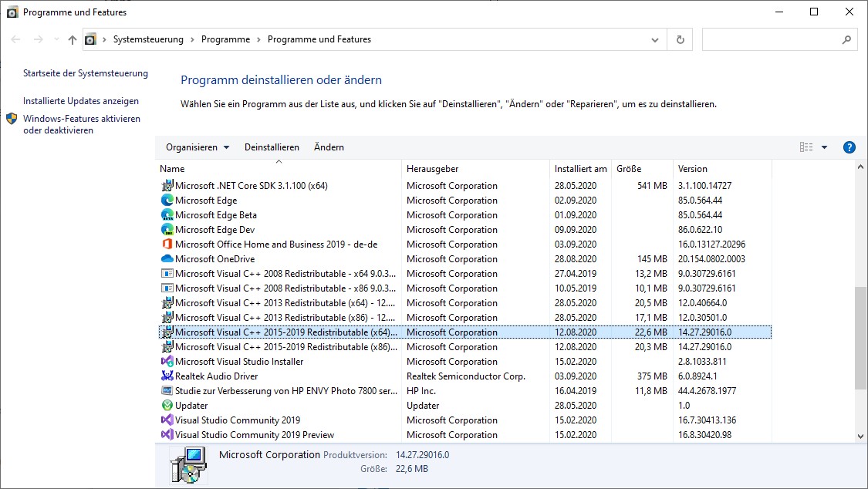Image resolution: width=868 pixels, height=489 pixels.
Task: Click the Visual Studio Community 2019 Preview icon
Action: click(x=167, y=435)
